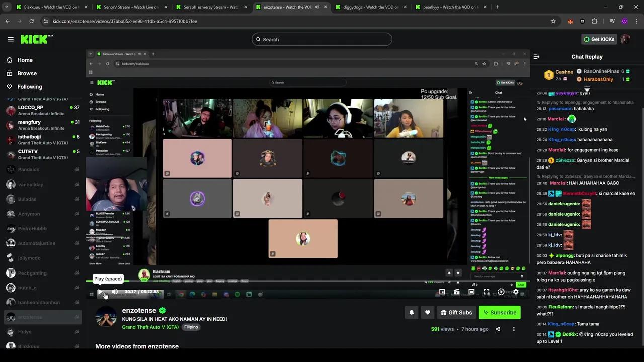
Task: Enter fullscreen on the video player
Action: [x=486, y=292]
